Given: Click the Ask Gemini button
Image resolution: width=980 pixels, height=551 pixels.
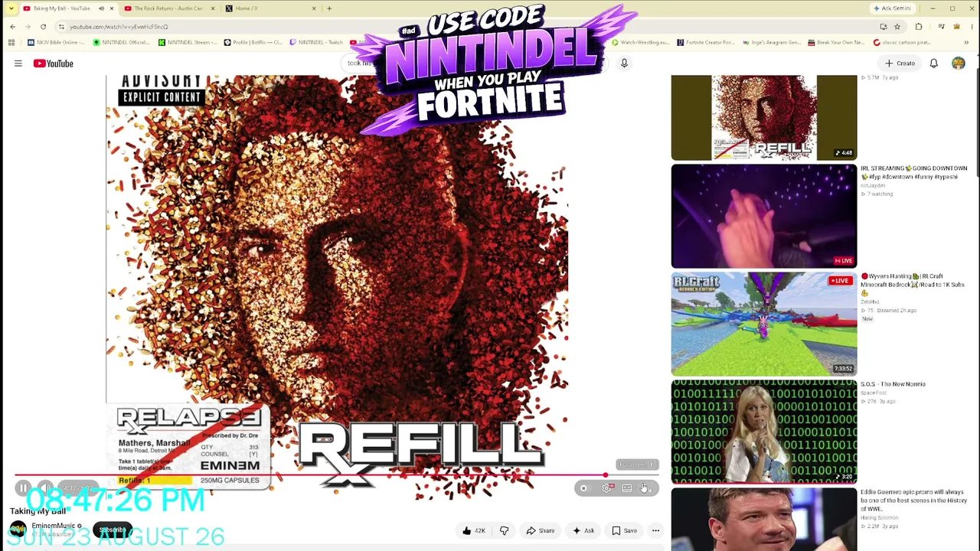Looking at the screenshot, I should [x=892, y=8].
